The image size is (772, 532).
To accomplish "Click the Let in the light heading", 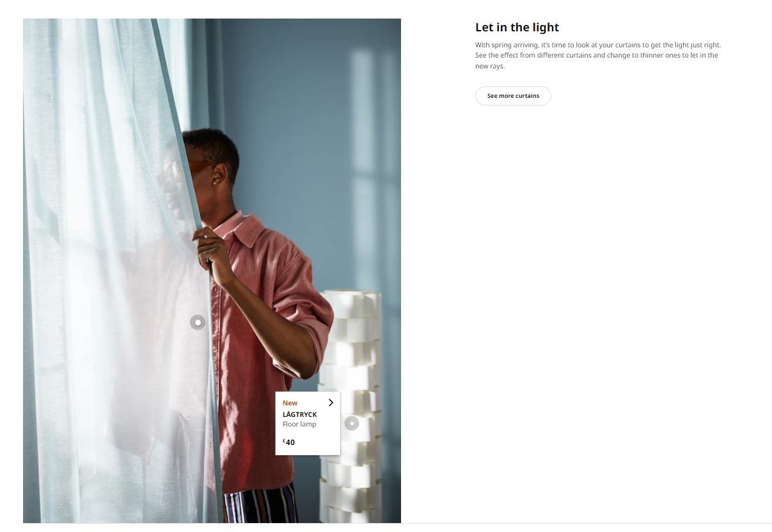I will coord(517,27).
